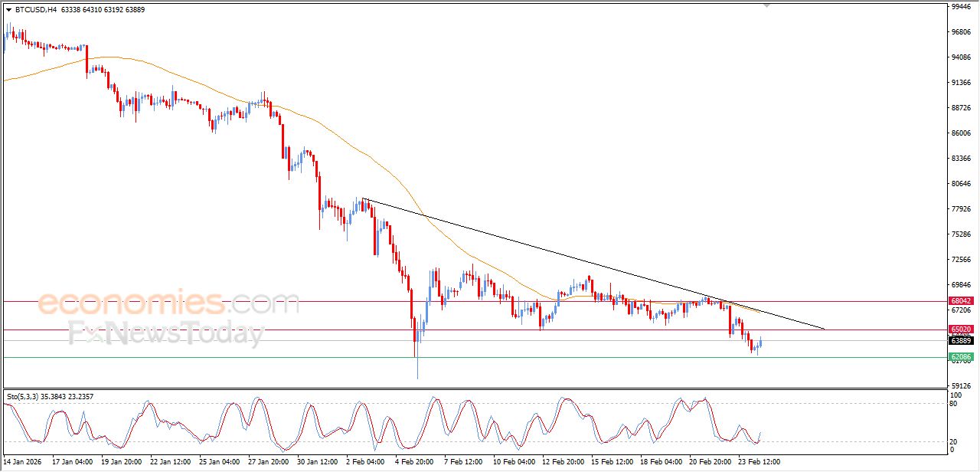
Task: Select the BTCUSD,H4 symbol title text
Action: tap(35, 10)
